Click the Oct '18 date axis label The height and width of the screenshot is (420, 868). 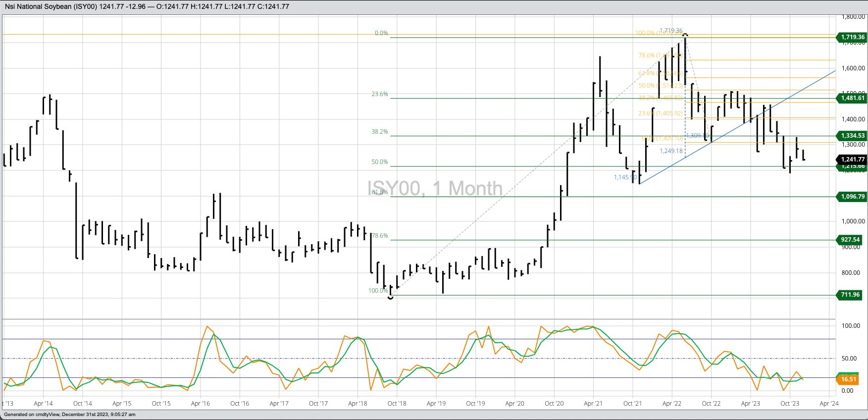point(397,404)
